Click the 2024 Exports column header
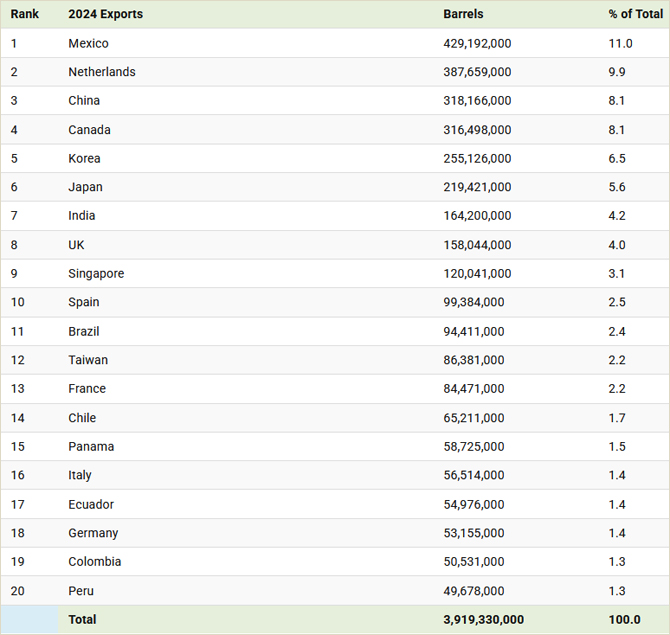This screenshot has height=635, width=670. (106, 14)
